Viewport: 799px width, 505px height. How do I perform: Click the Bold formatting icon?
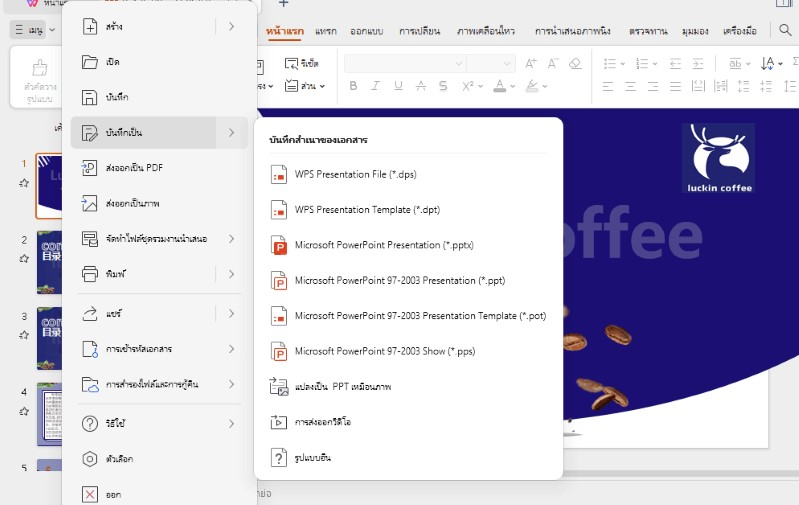click(x=353, y=86)
